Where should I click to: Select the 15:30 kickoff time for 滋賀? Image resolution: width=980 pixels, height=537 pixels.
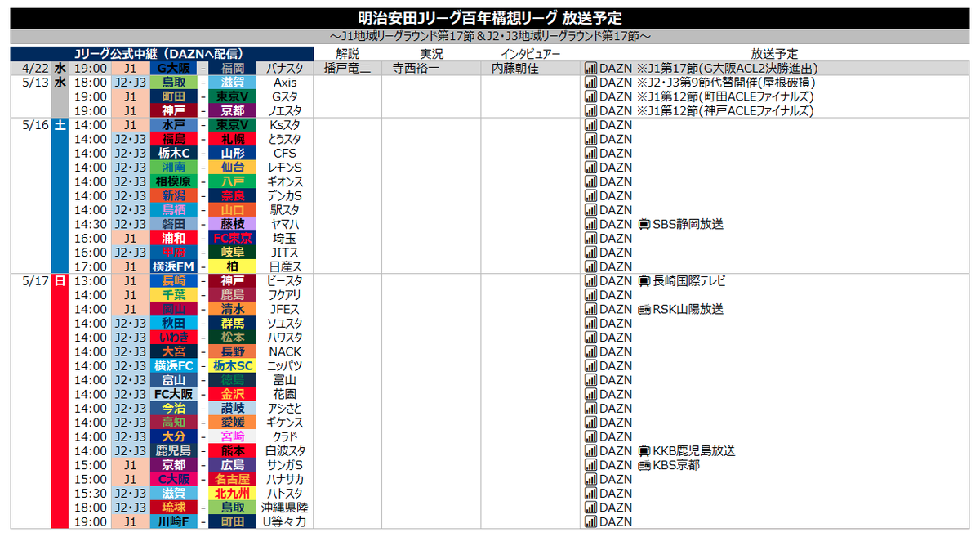[x=90, y=494]
